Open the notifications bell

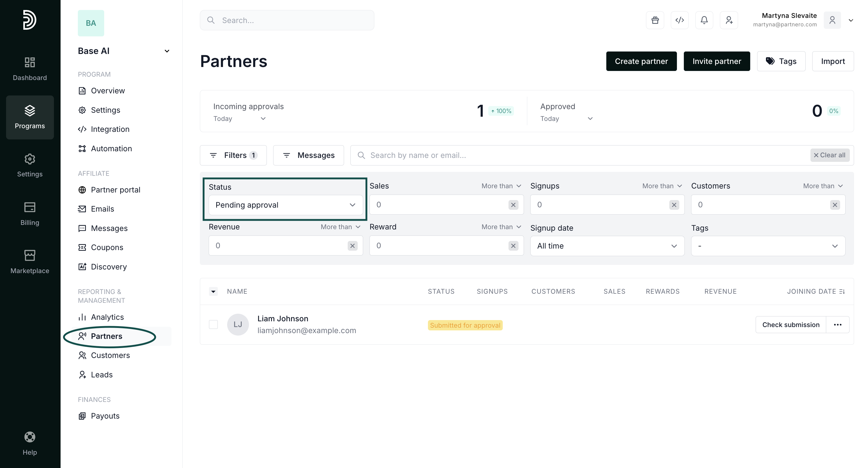coord(704,20)
